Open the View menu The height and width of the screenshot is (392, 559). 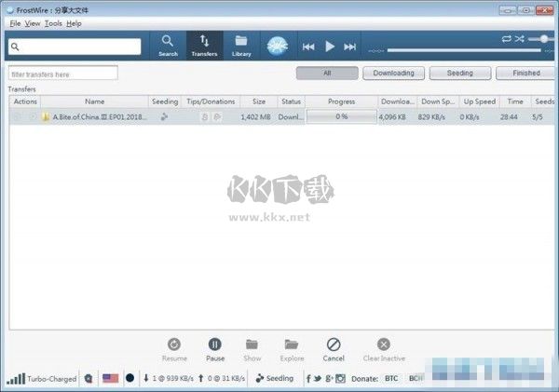coord(33,23)
